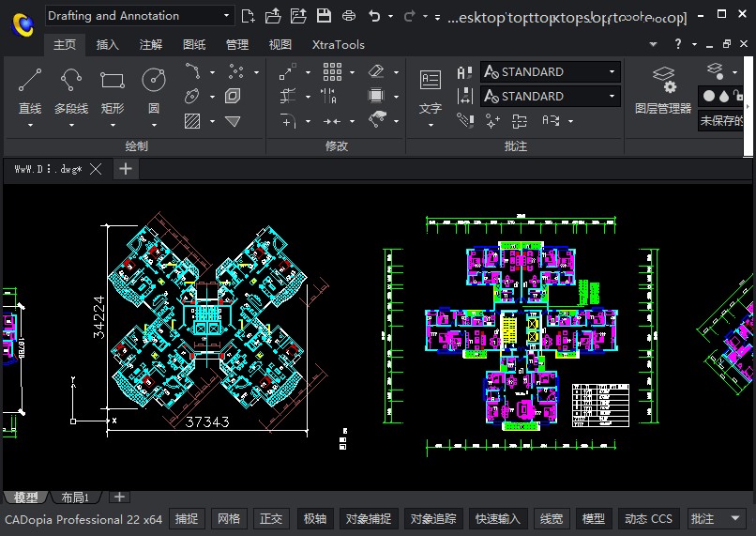The image size is (756, 536).
Task: Click the Mirror tool icon
Action: [x=329, y=96]
